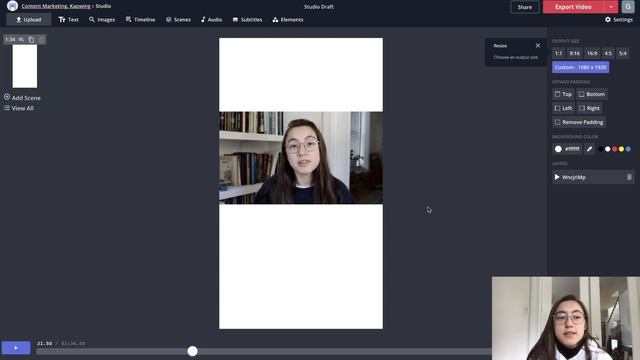Screen dimensions: 640x360
Task: Open the Images search tool
Action: pyautogui.click(x=102, y=20)
